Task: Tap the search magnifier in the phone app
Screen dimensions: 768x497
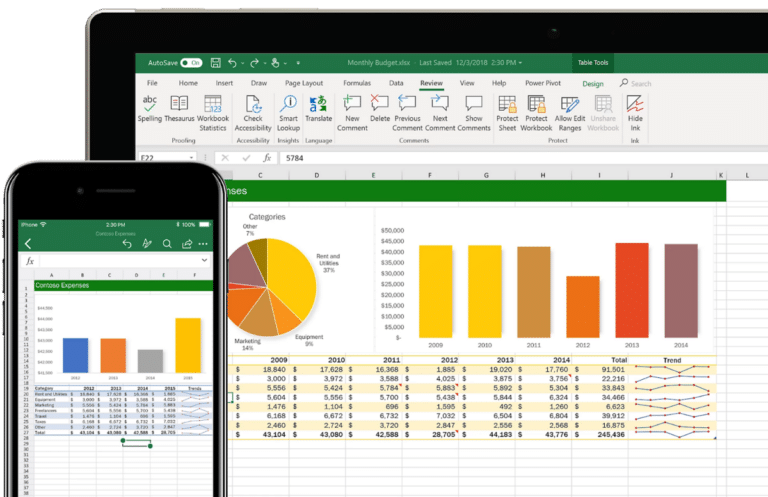Action: 167,243
